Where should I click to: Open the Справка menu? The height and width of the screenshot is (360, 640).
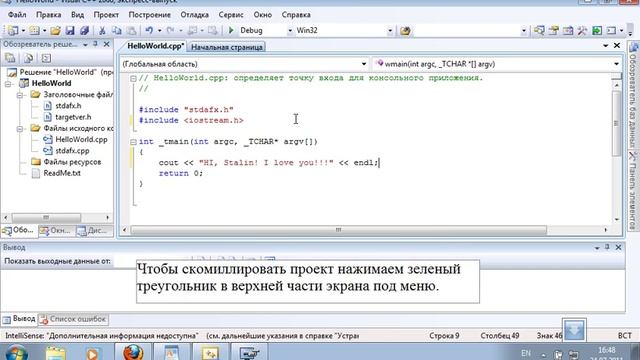coord(296,15)
